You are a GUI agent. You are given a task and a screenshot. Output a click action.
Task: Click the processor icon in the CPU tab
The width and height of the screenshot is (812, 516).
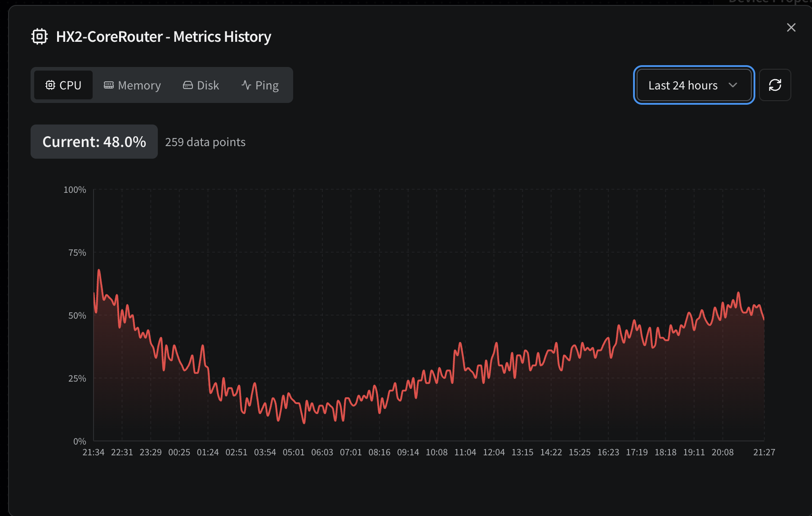[x=50, y=85]
